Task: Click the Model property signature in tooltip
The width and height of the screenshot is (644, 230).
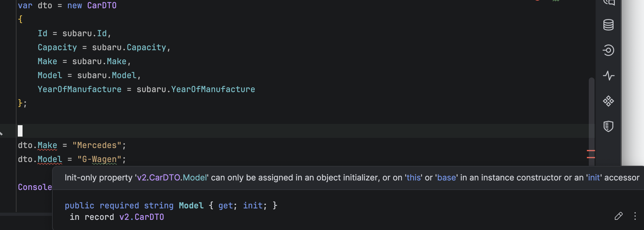Action: pos(191,206)
